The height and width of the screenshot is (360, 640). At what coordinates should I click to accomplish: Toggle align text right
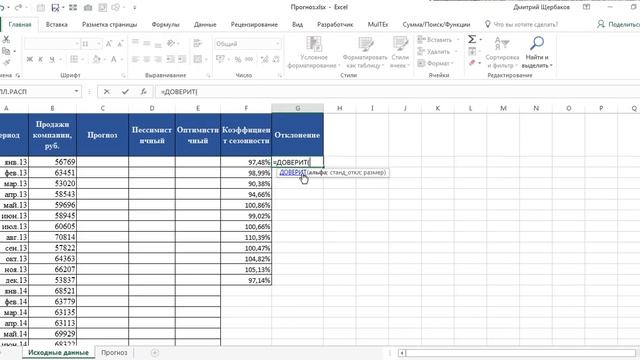click(x=158, y=60)
